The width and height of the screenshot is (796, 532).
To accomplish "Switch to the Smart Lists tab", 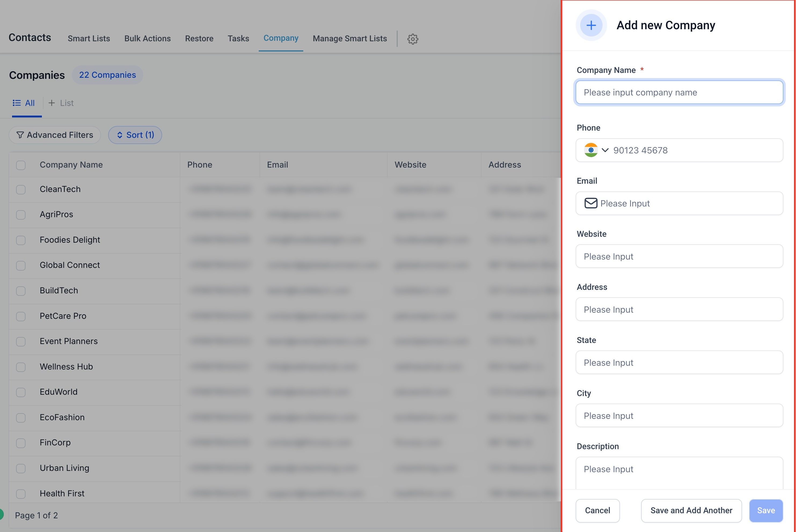I will [x=89, y=39].
